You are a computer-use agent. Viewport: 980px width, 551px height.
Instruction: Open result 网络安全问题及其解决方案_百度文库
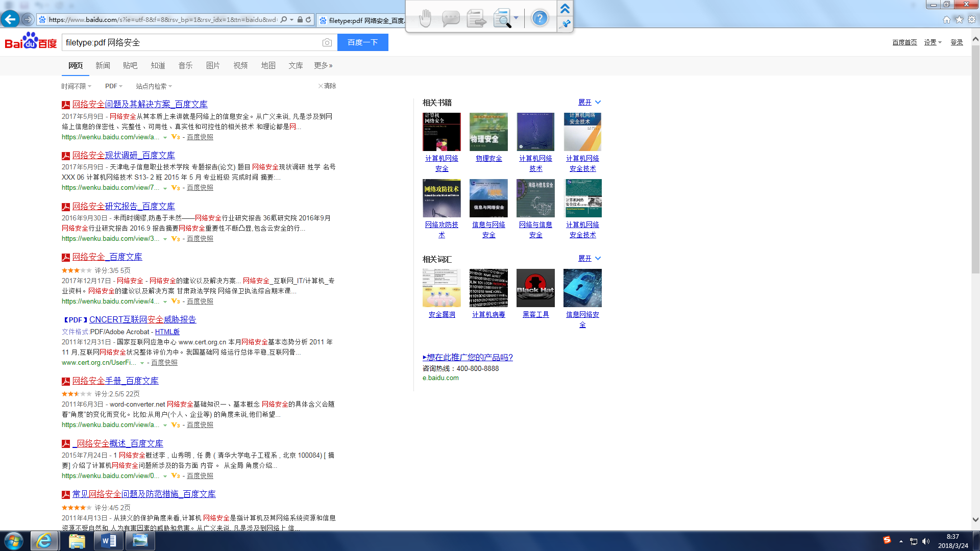(x=140, y=104)
